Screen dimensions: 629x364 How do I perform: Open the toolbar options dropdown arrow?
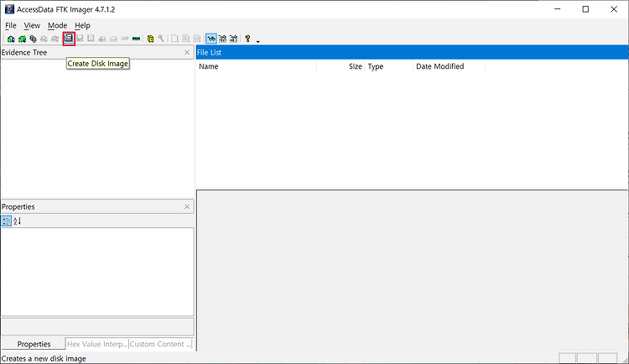[258, 41]
